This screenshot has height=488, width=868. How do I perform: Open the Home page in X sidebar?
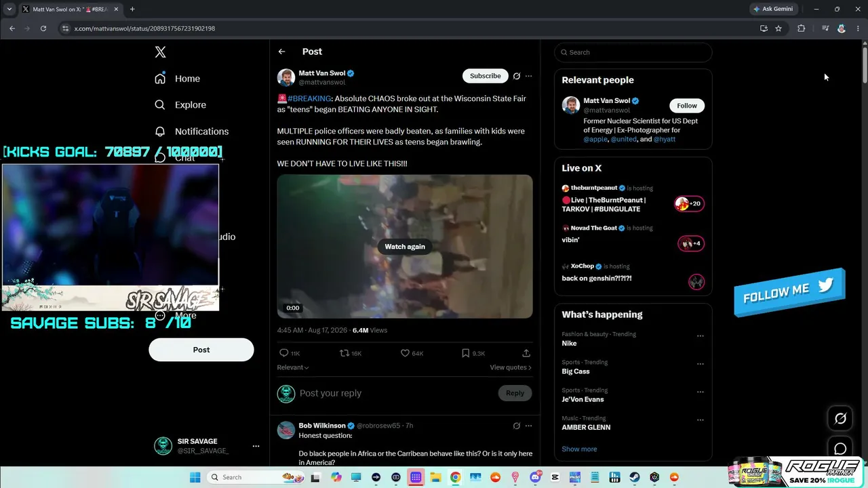(178, 79)
